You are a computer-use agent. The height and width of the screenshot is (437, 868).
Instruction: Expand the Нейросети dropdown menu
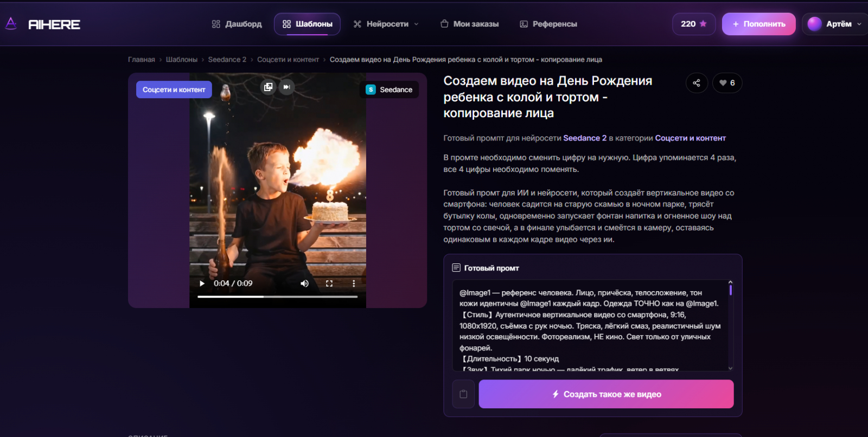tap(386, 24)
